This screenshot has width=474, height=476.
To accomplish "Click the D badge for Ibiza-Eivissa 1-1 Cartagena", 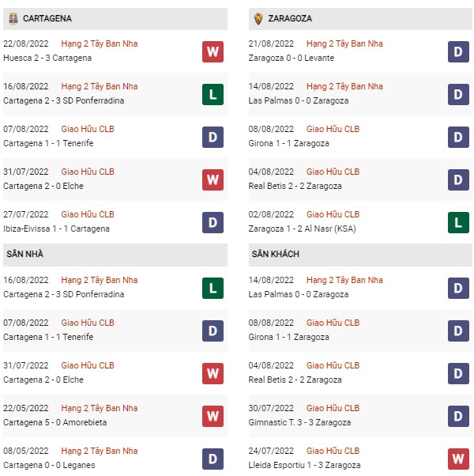I will click(x=213, y=222).
